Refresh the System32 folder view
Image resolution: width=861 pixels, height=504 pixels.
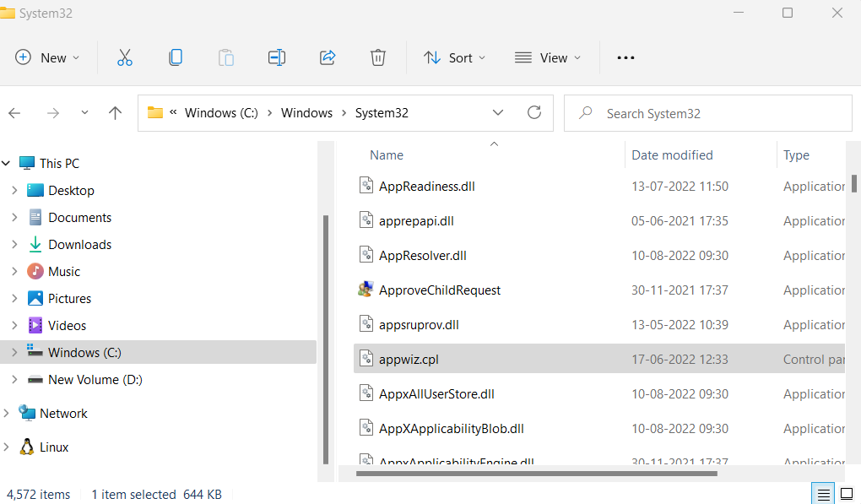tap(533, 112)
